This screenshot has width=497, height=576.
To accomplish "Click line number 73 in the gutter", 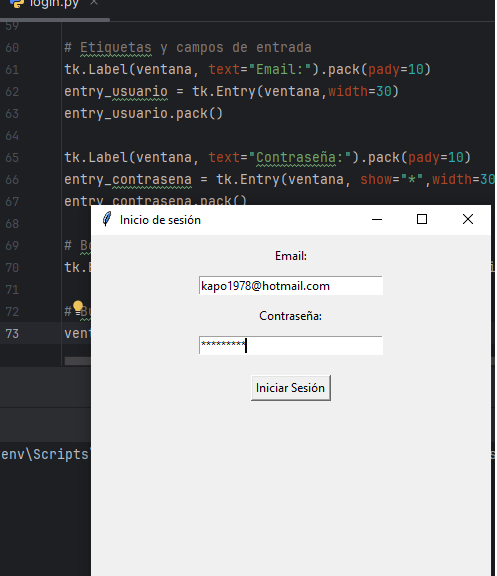I will click(12, 334).
